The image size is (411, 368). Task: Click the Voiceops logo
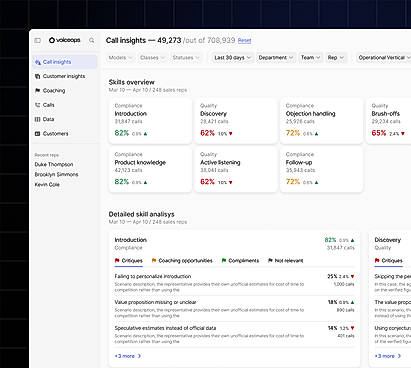click(x=64, y=40)
